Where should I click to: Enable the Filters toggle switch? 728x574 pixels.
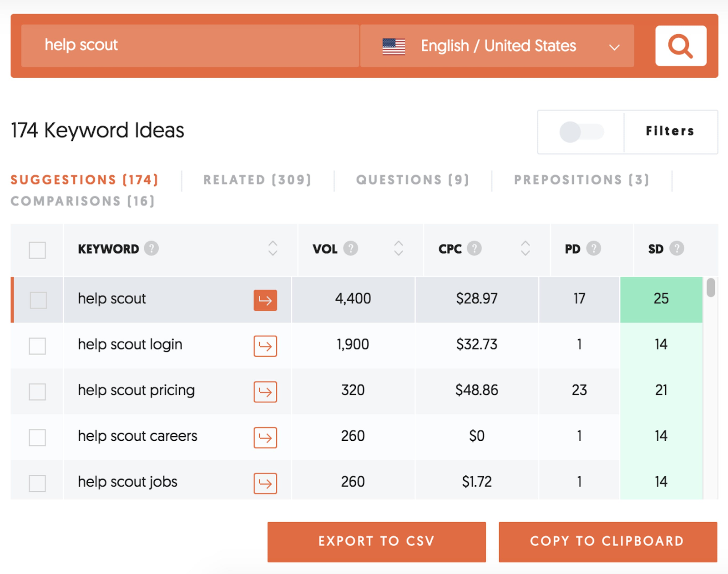pyautogui.click(x=581, y=132)
